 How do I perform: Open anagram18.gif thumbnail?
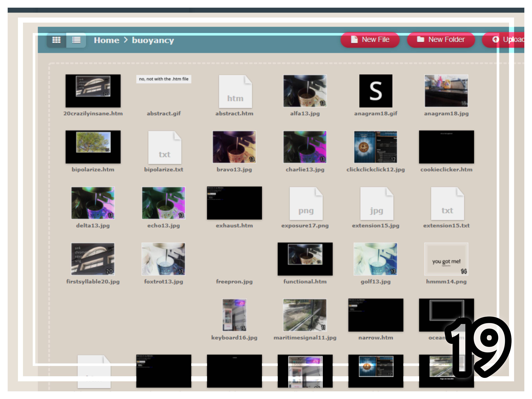click(376, 91)
